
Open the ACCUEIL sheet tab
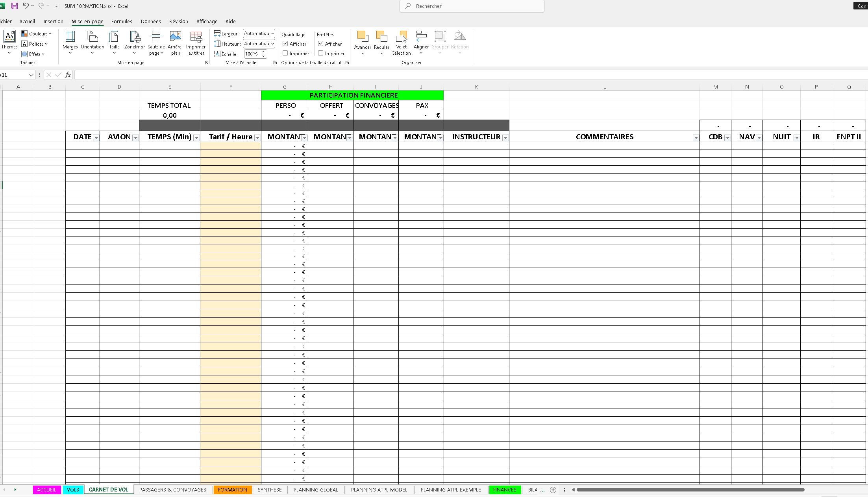[x=46, y=490]
